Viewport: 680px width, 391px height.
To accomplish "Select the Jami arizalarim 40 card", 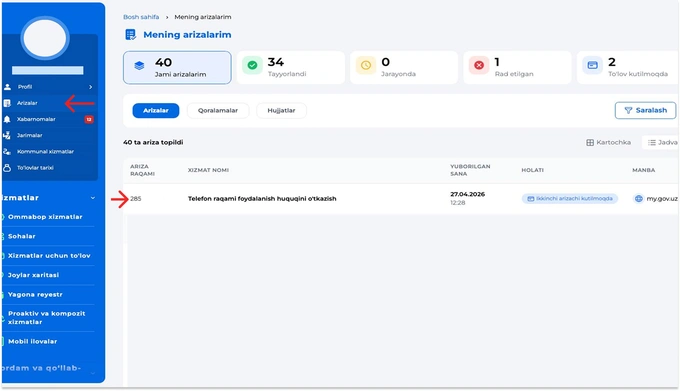I will (x=177, y=68).
